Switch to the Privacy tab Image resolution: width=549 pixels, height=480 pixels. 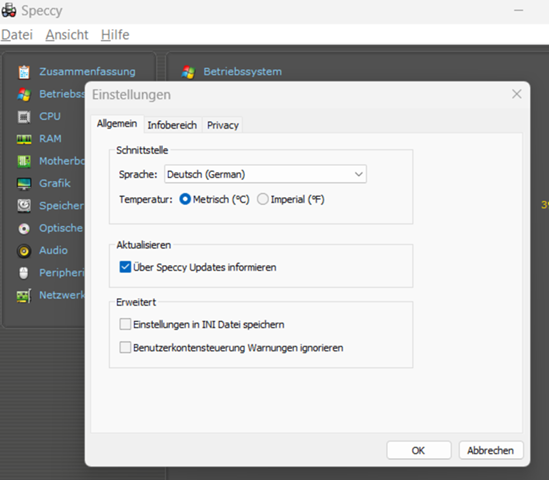[223, 125]
